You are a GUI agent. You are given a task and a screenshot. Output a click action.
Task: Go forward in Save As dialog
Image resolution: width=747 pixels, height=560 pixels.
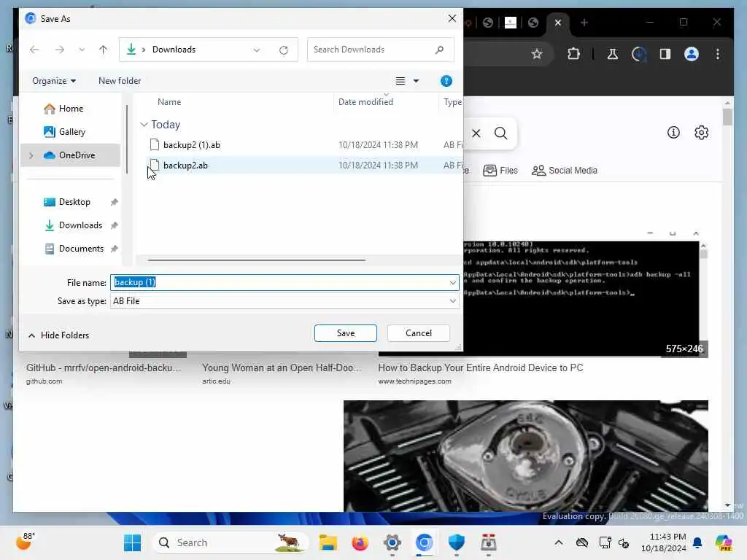pos(60,50)
